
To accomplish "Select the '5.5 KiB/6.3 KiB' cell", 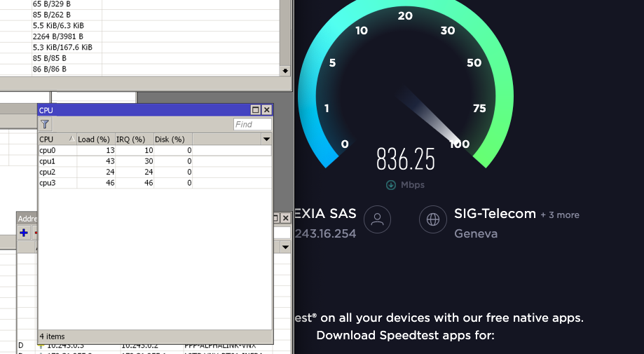I will coord(58,25).
